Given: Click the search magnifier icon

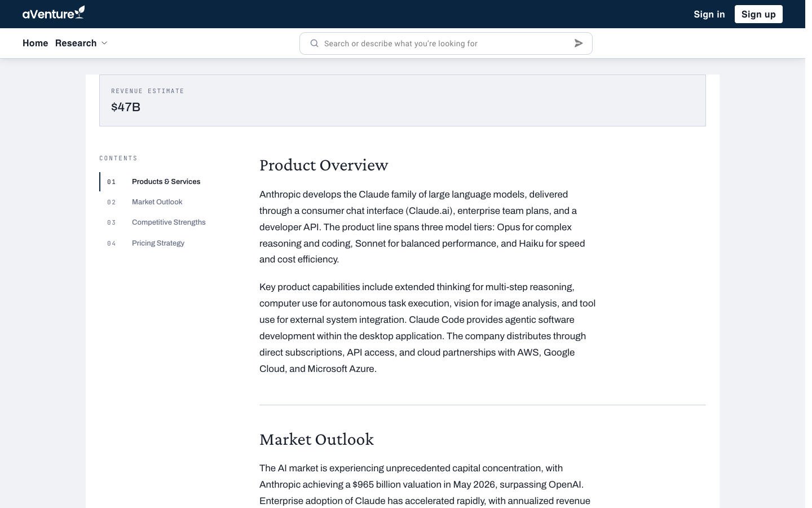Looking at the screenshot, I should click(x=315, y=43).
